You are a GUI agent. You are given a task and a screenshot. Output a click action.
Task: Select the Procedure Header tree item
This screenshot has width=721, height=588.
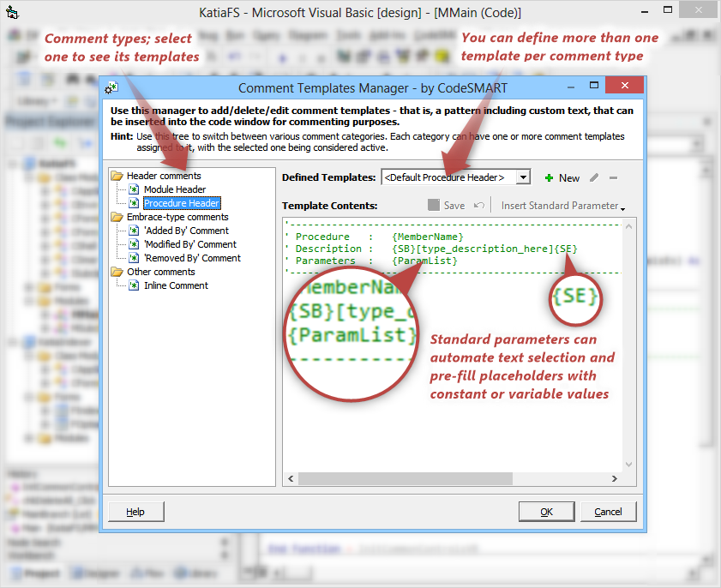tap(182, 203)
